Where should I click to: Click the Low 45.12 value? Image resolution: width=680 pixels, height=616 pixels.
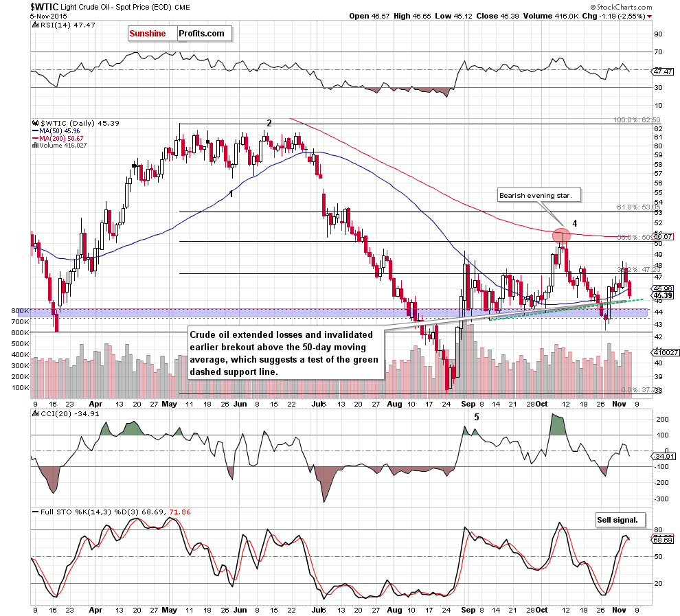click(453, 16)
